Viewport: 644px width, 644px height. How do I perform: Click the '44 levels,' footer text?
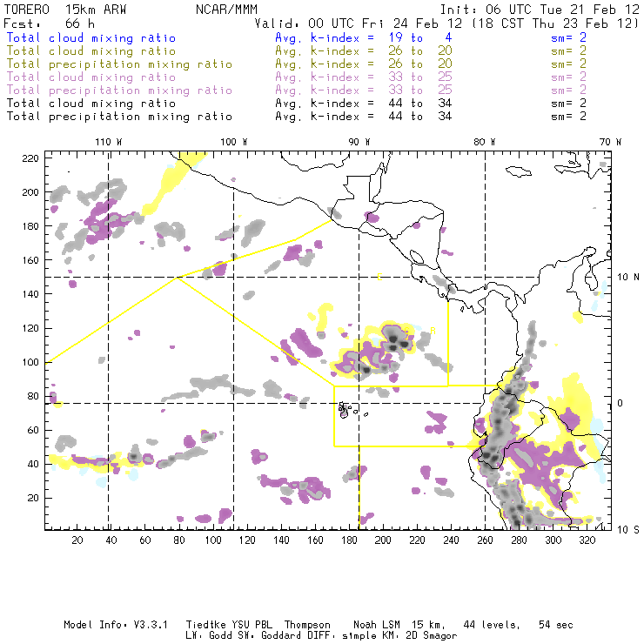(492, 625)
